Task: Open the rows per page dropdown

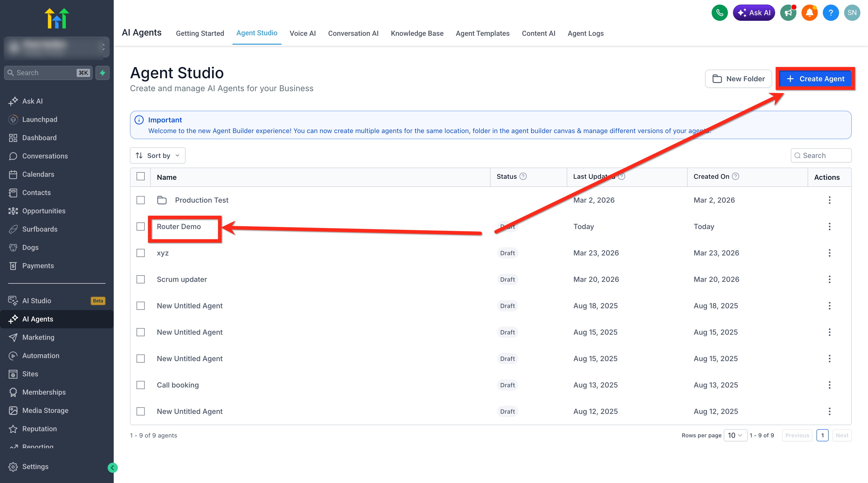Action: [735, 435]
